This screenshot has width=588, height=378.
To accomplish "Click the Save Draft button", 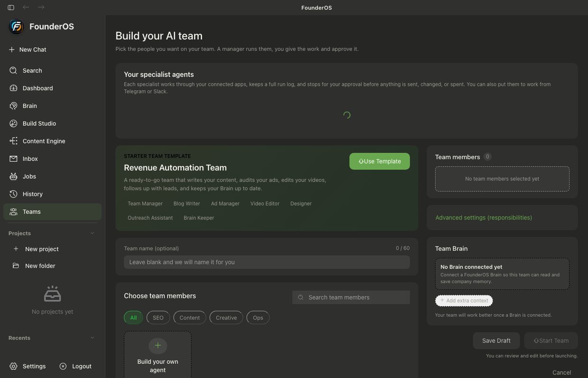I will (x=496, y=341).
